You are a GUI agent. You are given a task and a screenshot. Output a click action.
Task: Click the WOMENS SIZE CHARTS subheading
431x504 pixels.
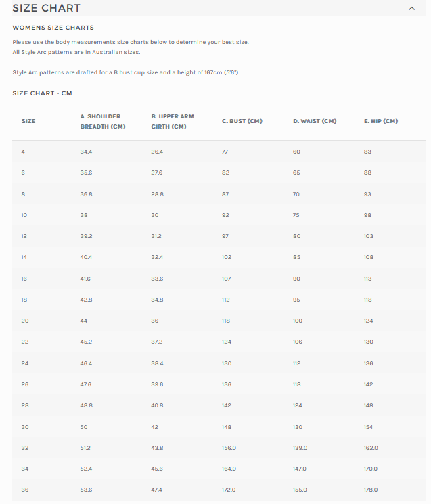point(53,28)
